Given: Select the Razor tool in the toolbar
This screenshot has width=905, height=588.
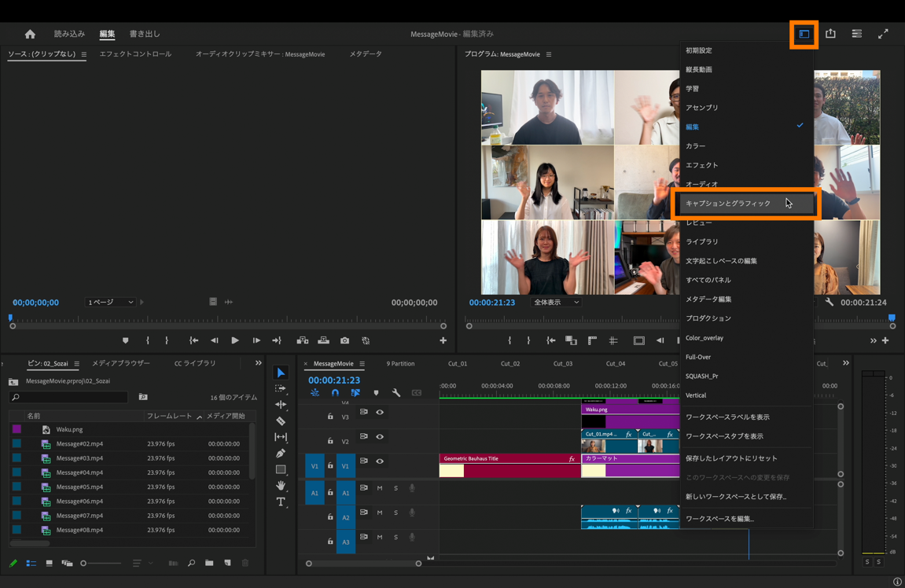Looking at the screenshot, I should coord(281,421).
